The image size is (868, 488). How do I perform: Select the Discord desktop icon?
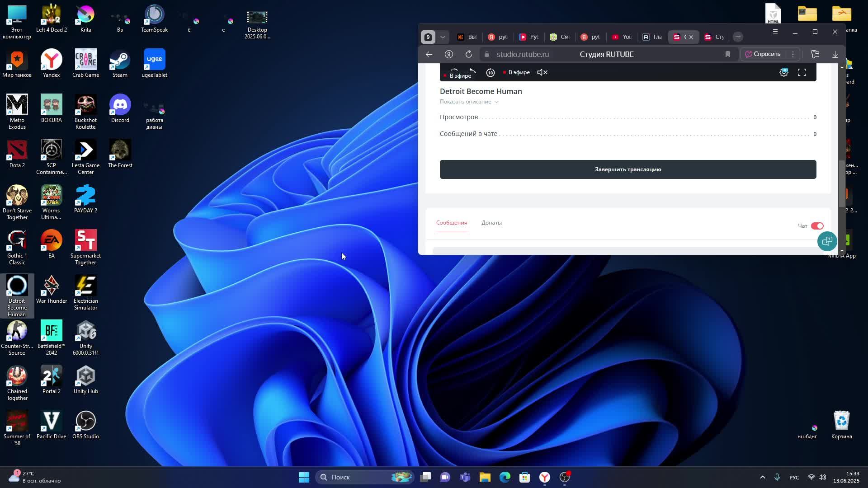click(120, 108)
